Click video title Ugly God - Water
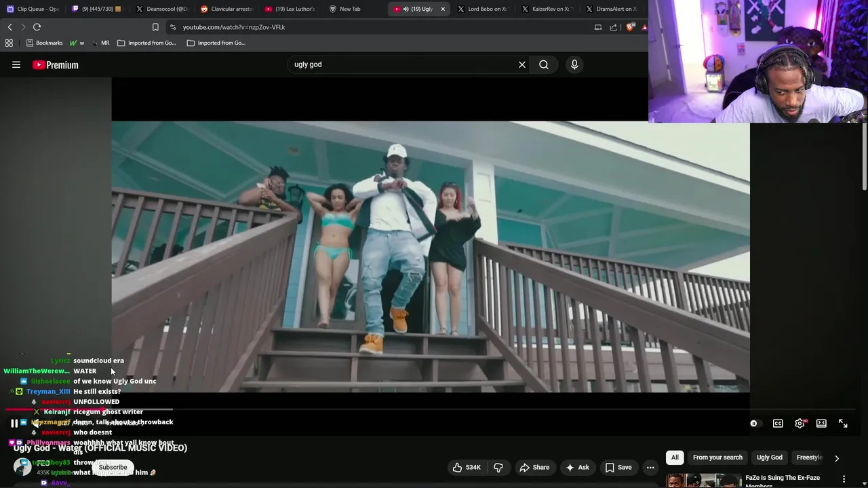This screenshot has width=868, height=488. tap(100, 448)
